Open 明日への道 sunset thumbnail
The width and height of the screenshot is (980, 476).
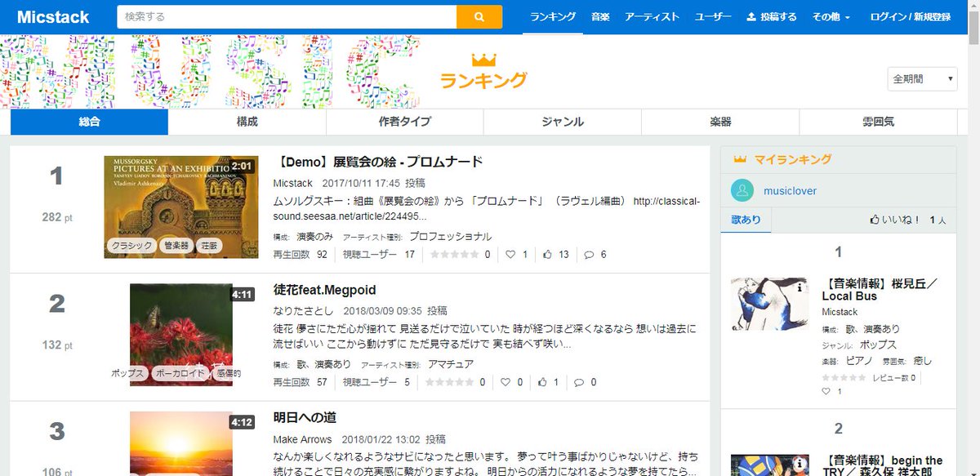pos(181,443)
